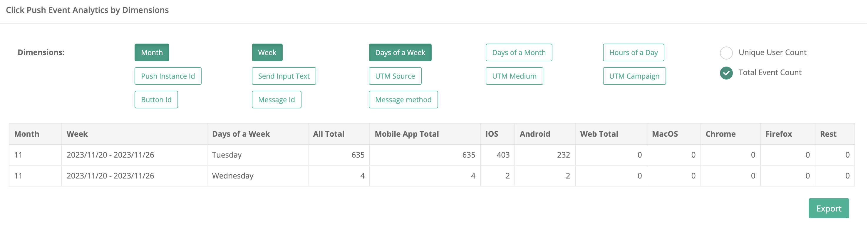Enable the Message Id dimension
This screenshot has width=868, height=238.
276,100
